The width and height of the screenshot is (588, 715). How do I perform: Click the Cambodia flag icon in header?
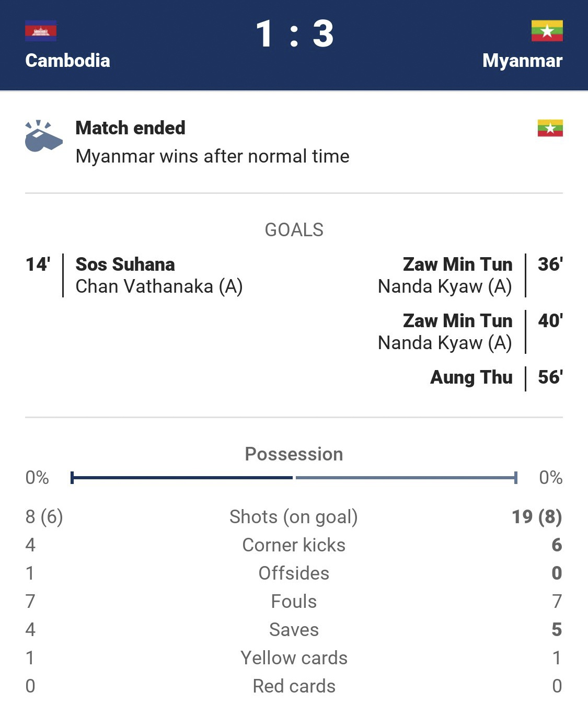point(41,31)
